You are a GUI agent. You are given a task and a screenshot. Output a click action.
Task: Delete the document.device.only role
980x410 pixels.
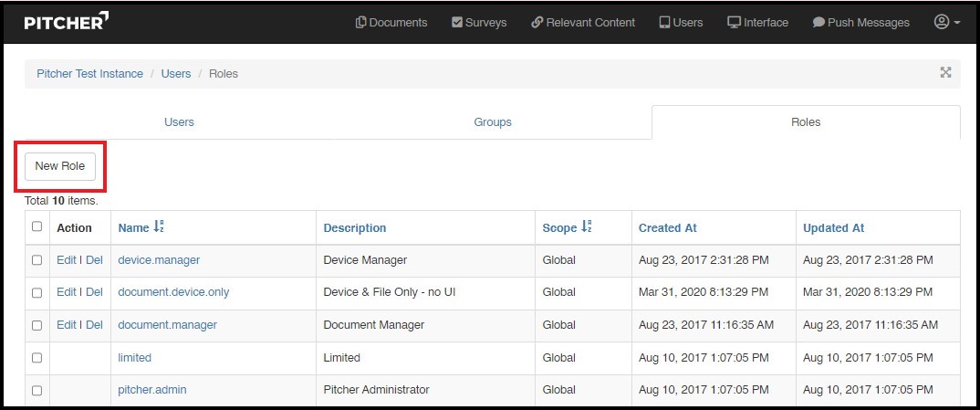click(x=94, y=292)
